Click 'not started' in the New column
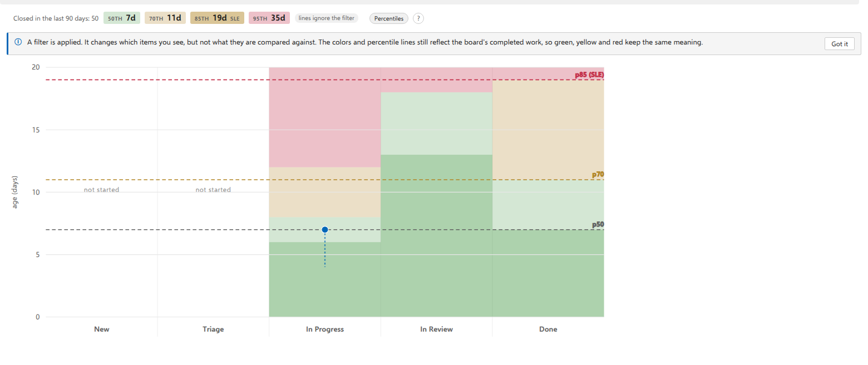 (102, 190)
